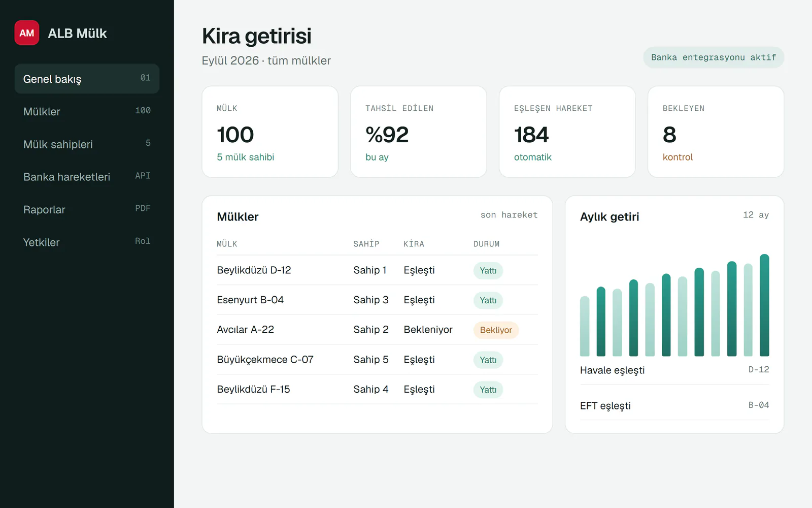Image resolution: width=812 pixels, height=508 pixels.
Task: Select the Beylikdüzü F-15 property name
Action: pyautogui.click(x=253, y=389)
